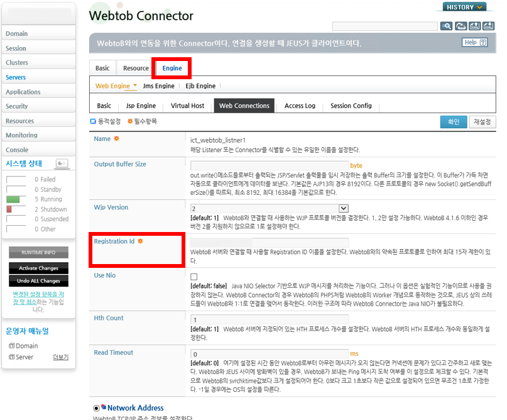Open the Virtual Host tab

point(188,106)
